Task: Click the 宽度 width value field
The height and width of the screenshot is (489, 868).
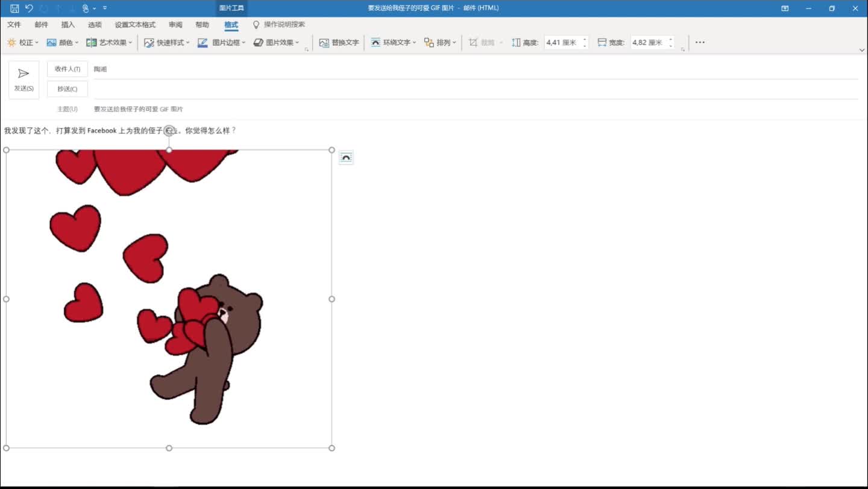Action: tap(648, 43)
